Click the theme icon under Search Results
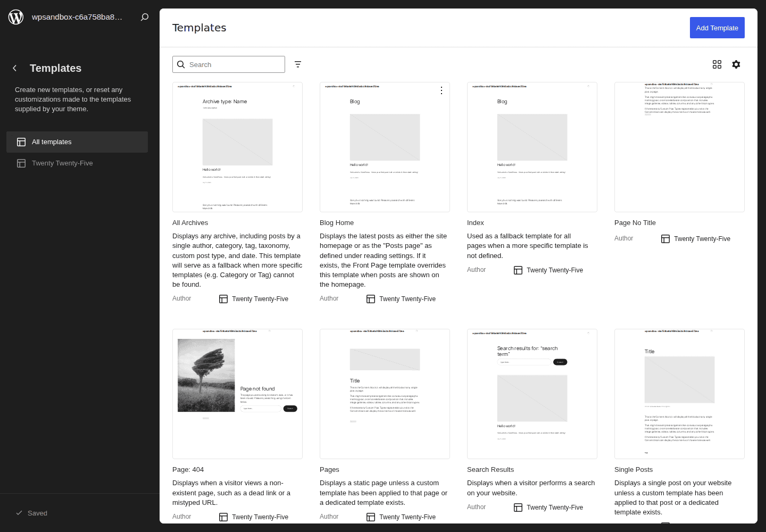766x532 pixels. pos(518,508)
